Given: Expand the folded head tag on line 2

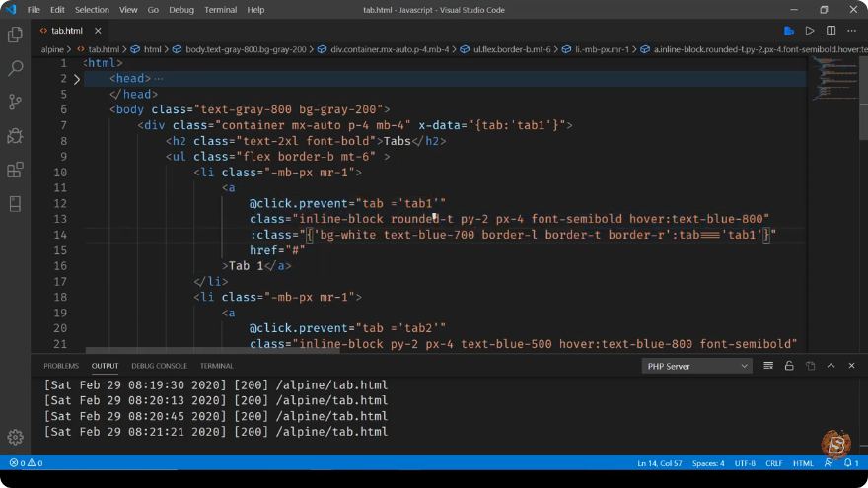Looking at the screenshot, I should point(77,79).
